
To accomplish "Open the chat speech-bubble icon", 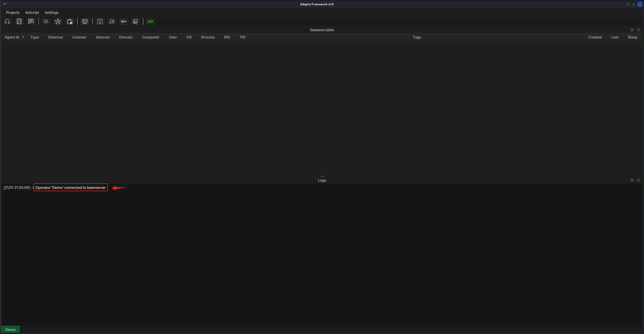I will click(31, 21).
